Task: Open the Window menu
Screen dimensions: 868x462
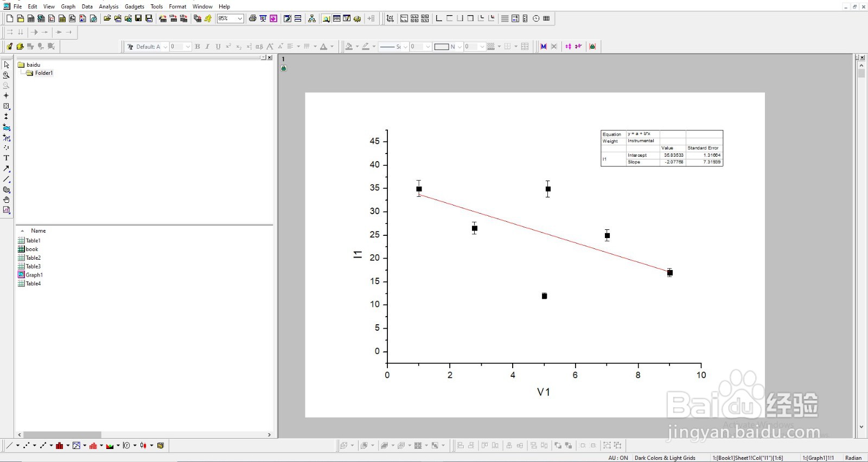Action: (202, 7)
